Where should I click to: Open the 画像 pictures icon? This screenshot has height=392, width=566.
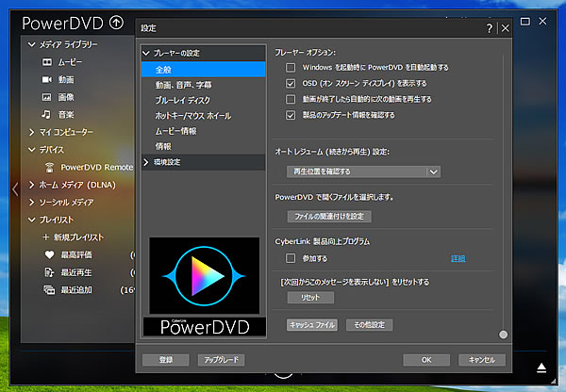point(49,96)
